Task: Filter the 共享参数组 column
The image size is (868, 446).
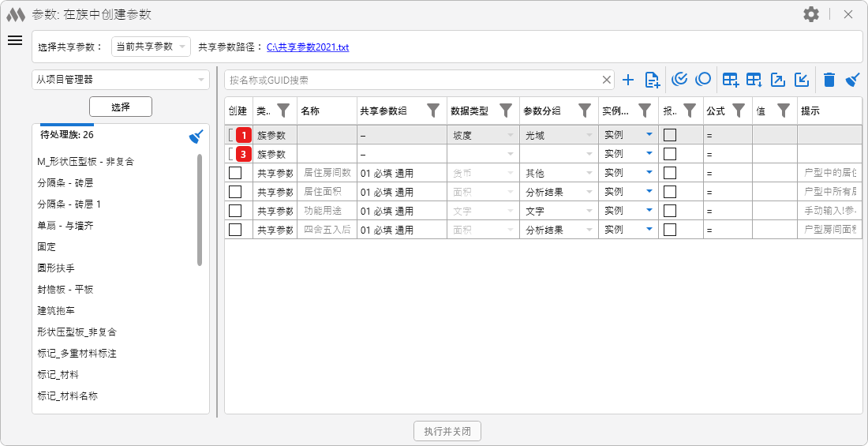Action: (x=433, y=111)
